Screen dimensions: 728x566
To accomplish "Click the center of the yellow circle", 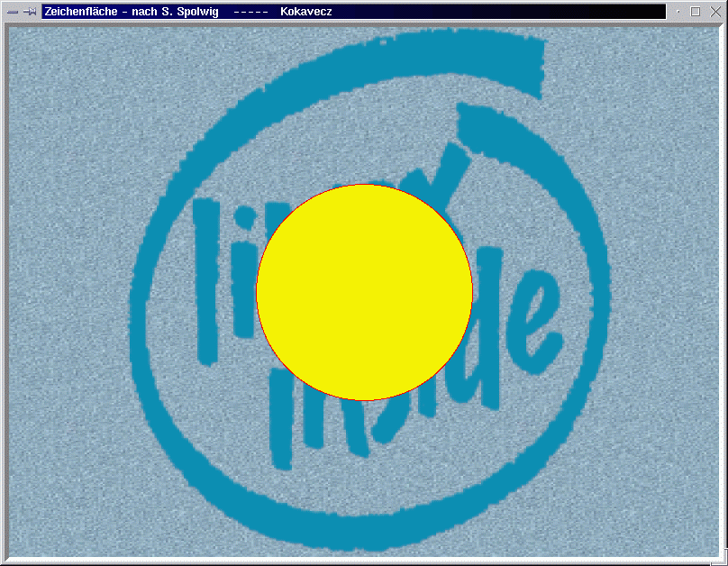I will tap(364, 292).
